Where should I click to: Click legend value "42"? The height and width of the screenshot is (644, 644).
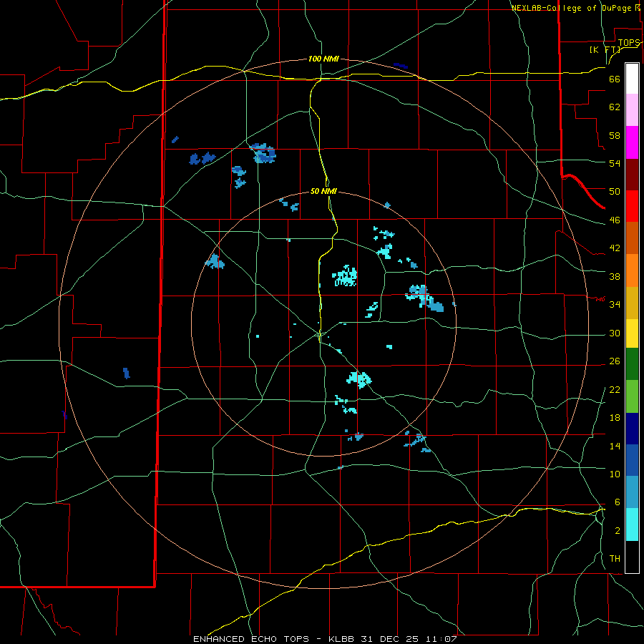coord(615,248)
